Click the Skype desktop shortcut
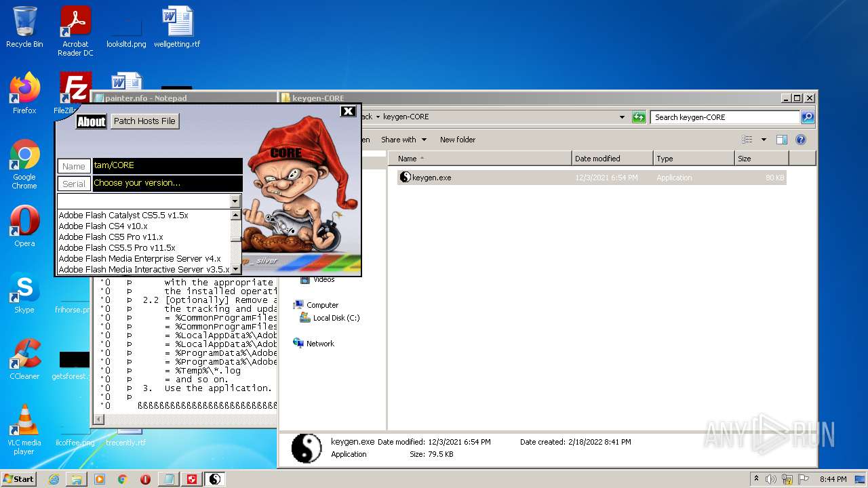Image resolution: width=868 pixels, height=488 pixels. (x=24, y=293)
